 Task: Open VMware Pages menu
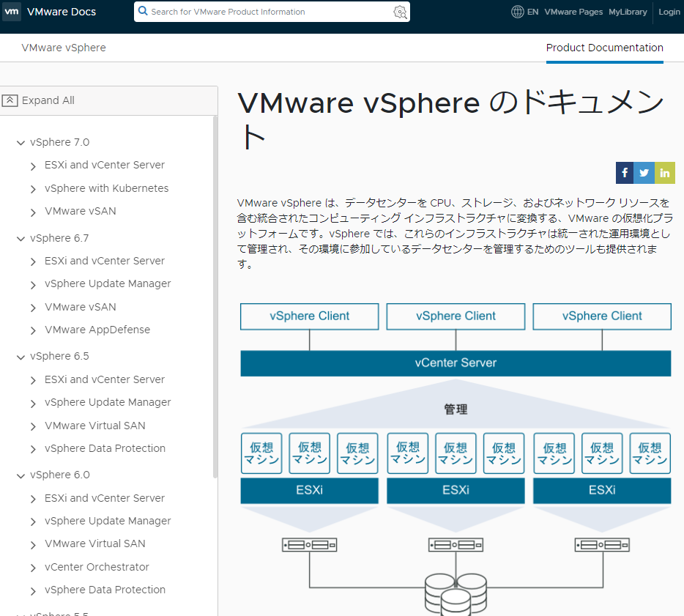[x=573, y=12]
